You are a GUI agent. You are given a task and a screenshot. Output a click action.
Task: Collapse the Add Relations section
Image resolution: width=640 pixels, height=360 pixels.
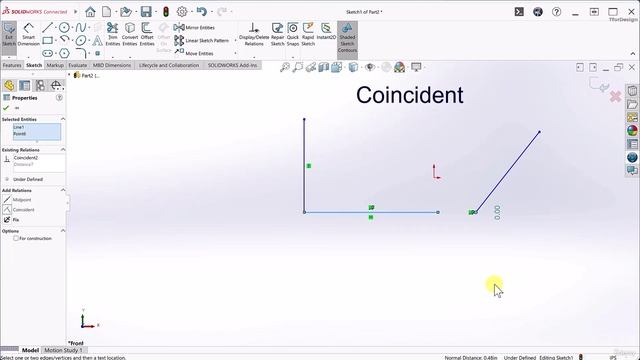tap(63, 190)
